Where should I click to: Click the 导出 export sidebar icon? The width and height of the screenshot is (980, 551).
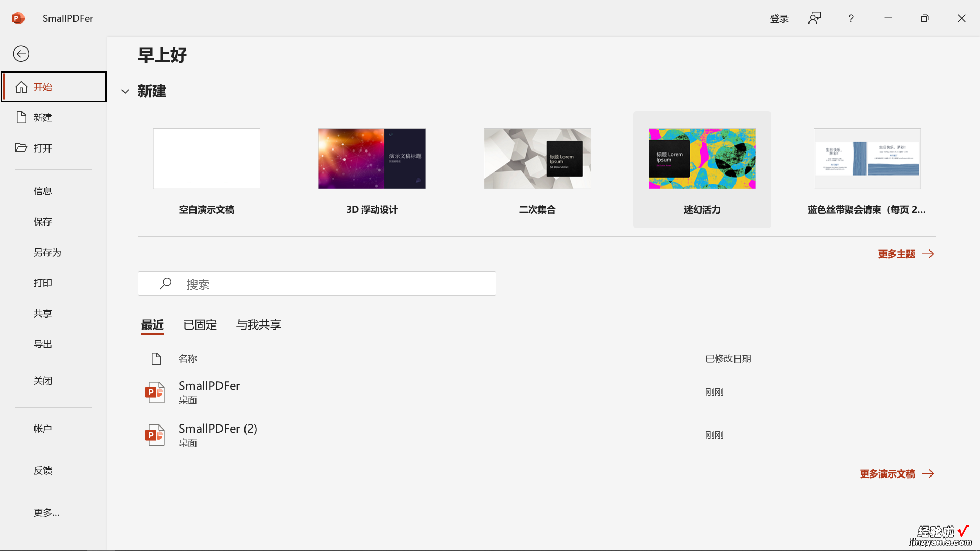pyautogui.click(x=42, y=343)
